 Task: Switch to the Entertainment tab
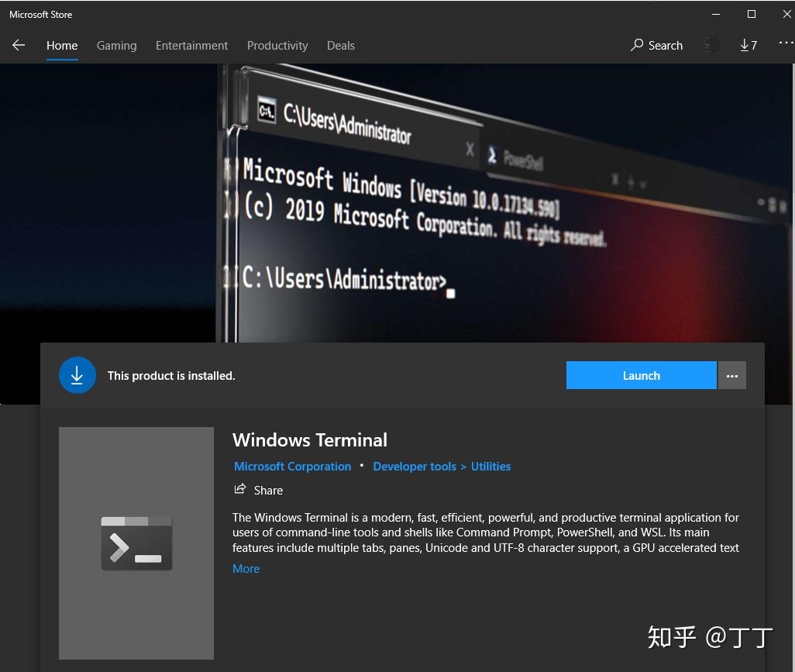(191, 45)
